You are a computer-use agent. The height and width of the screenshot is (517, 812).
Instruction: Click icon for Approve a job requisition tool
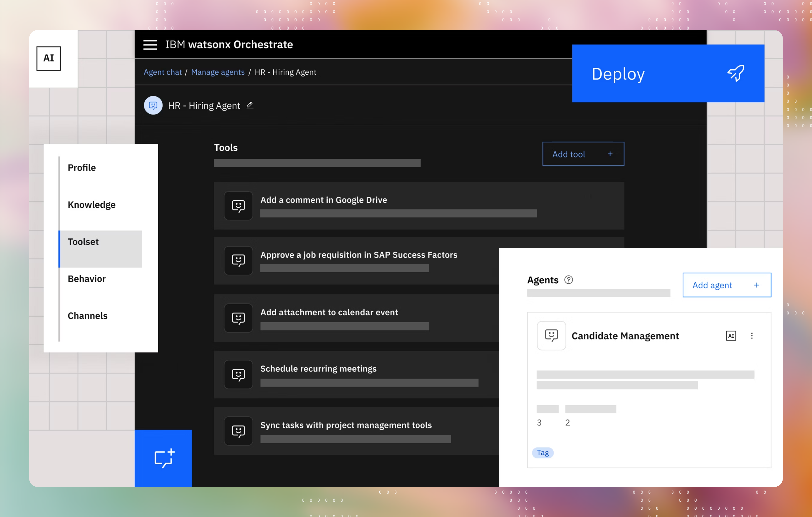pyautogui.click(x=238, y=260)
